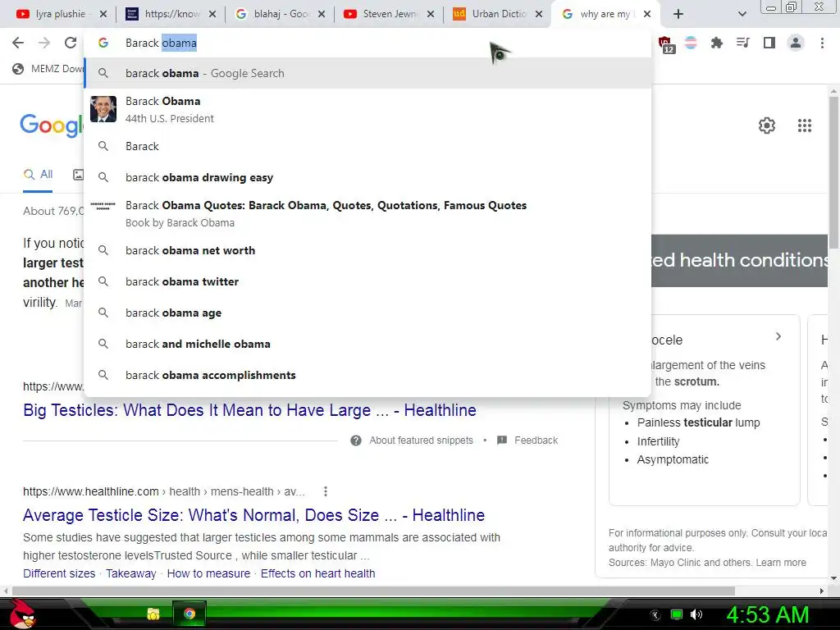This screenshot has width=840, height=630.
Task: Select the plain 'Barack' suggestion
Action: [368, 146]
